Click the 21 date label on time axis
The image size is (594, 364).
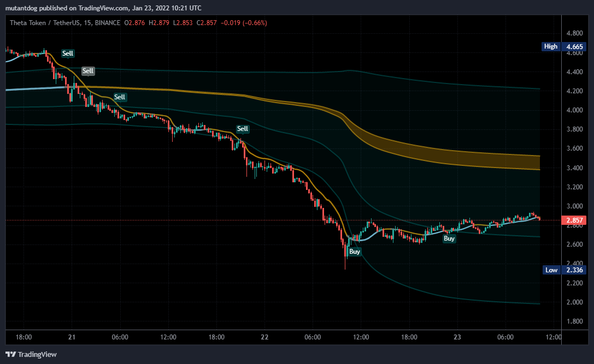click(x=72, y=337)
